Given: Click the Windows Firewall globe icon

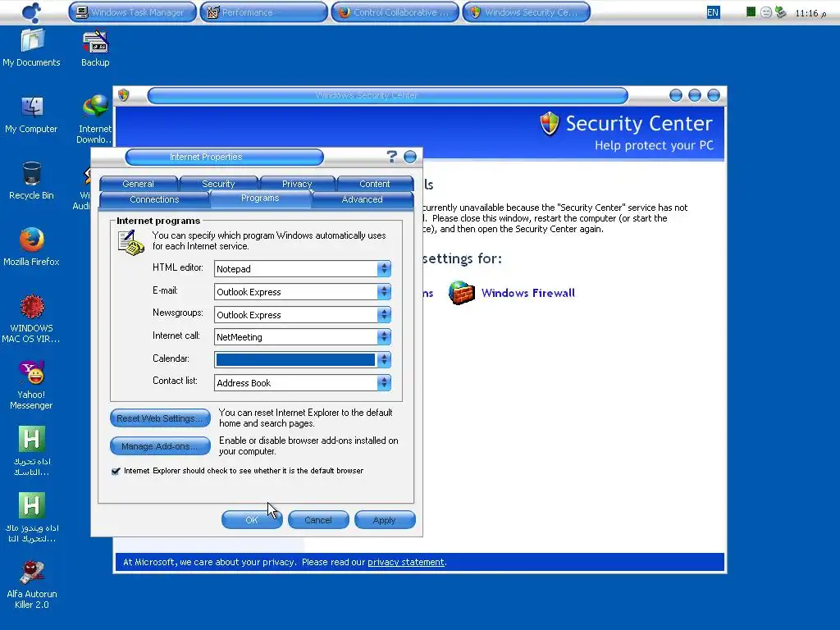Looking at the screenshot, I should coord(461,293).
